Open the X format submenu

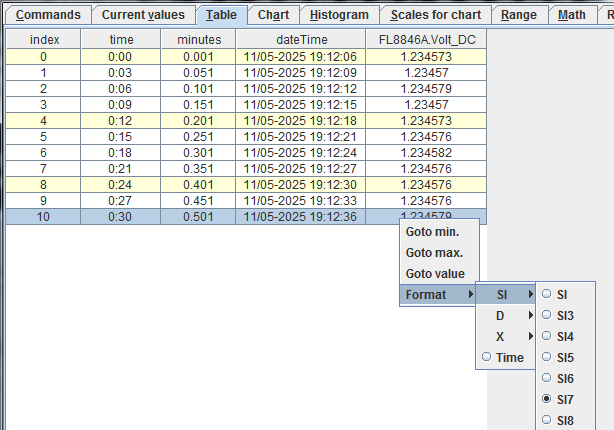point(506,336)
